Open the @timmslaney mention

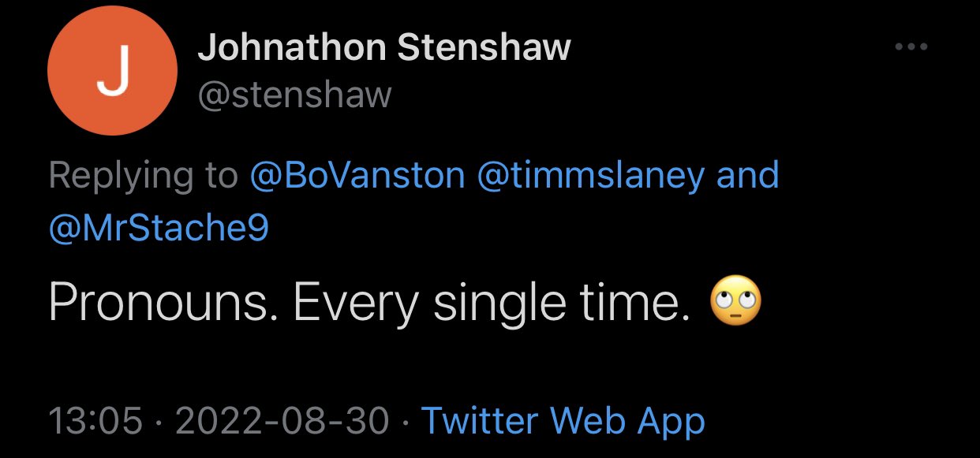point(590,175)
